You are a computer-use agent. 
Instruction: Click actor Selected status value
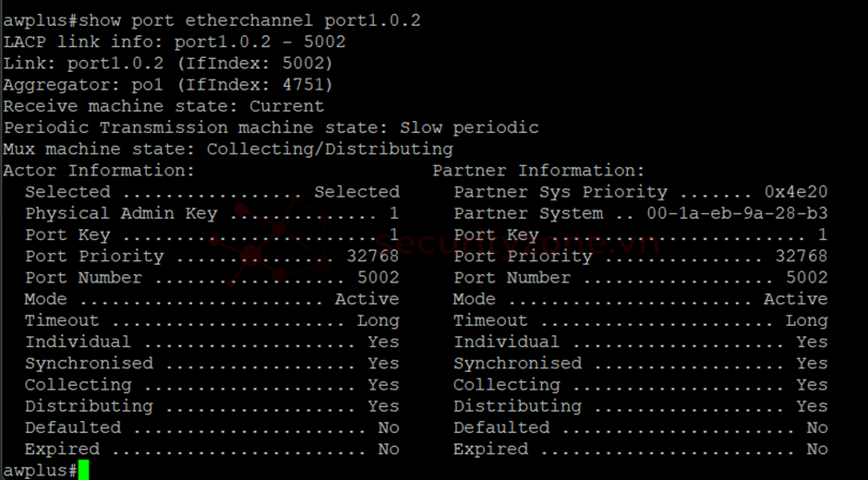pyautogui.click(x=357, y=192)
